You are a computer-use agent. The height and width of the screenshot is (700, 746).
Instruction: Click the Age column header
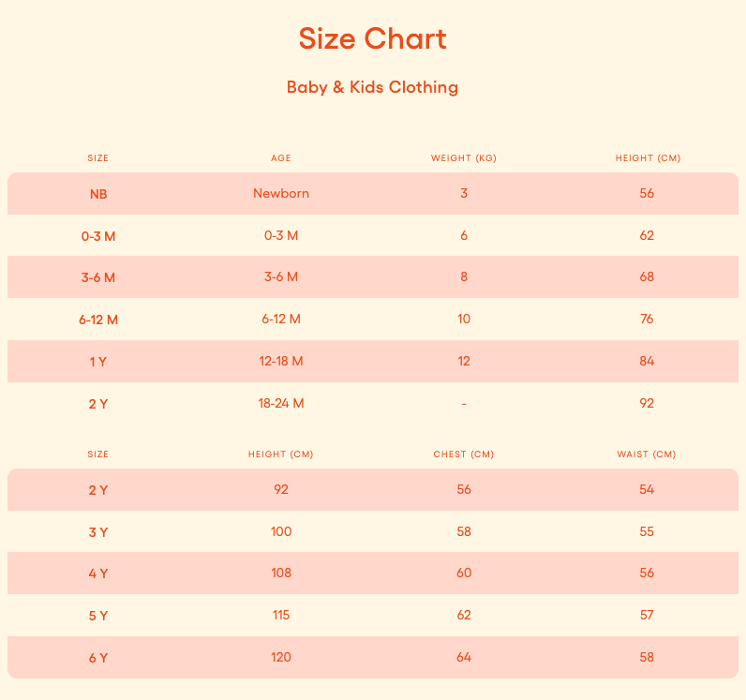281,158
